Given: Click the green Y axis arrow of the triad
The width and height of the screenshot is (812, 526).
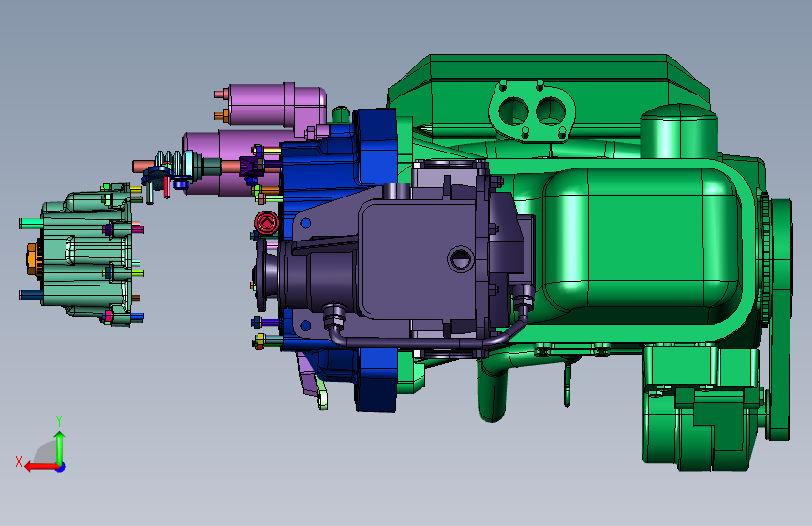Looking at the screenshot, I should click(x=60, y=447).
